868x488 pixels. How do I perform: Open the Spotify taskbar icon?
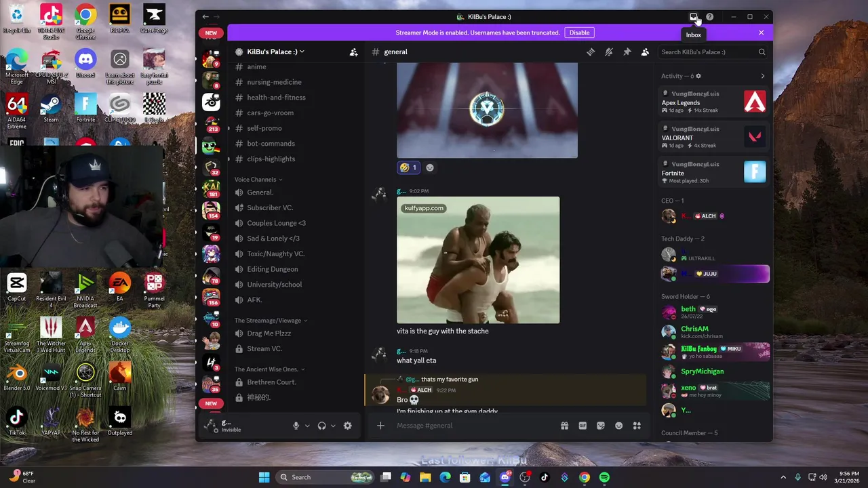tap(604, 477)
